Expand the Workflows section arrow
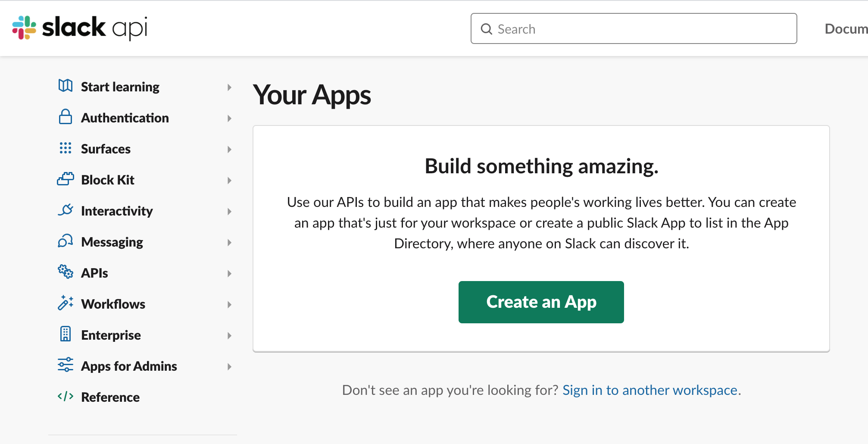Screen dimensions: 868x444 [229, 305]
